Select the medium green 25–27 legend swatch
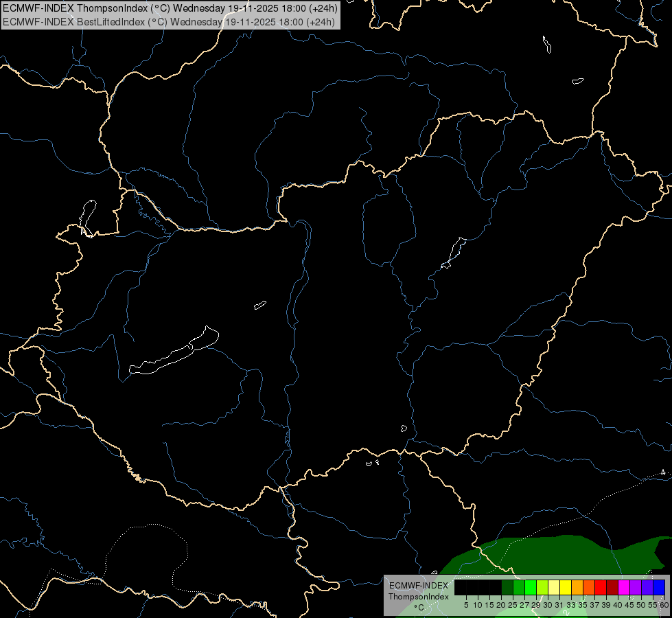This screenshot has width=672, height=618. [519, 587]
